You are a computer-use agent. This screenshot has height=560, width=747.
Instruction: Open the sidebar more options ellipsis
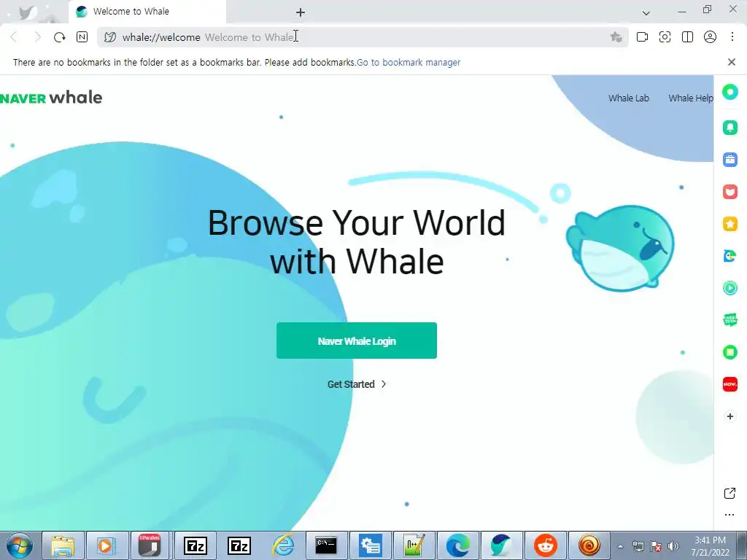[x=729, y=515]
